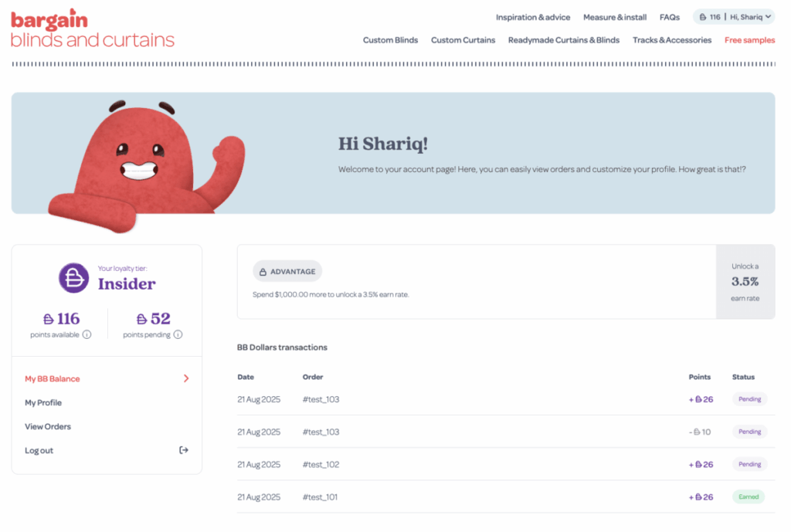Image resolution: width=791 pixels, height=532 pixels.
Task: Select View Orders in the sidebar
Action: [47, 426]
